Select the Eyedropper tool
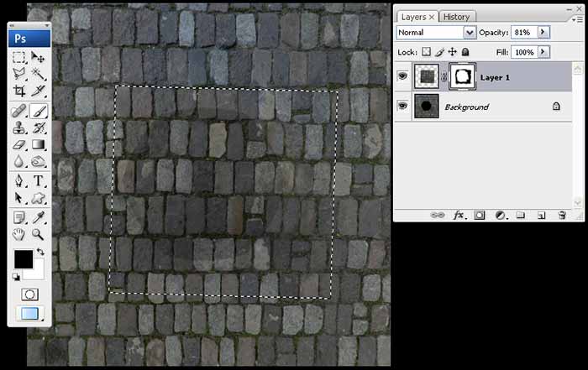Image resolution: width=588 pixels, height=370 pixels. 39,217
